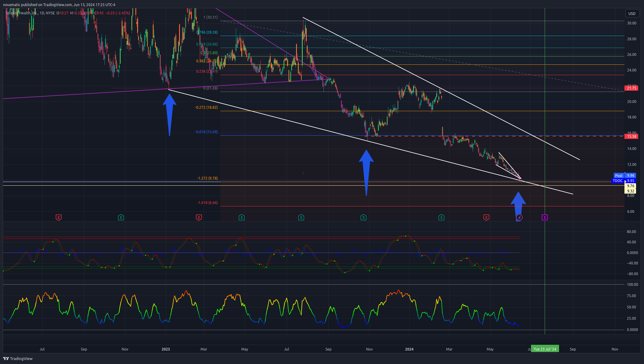
Task: Click the fib label -1.272 (9.78)
Action: (207, 178)
